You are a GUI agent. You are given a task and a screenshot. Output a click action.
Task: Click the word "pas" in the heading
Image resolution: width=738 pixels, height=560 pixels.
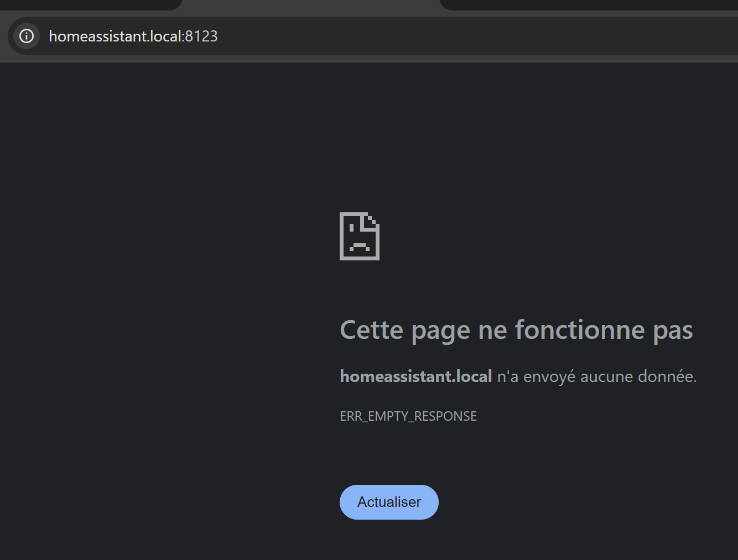[x=673, y=330]
